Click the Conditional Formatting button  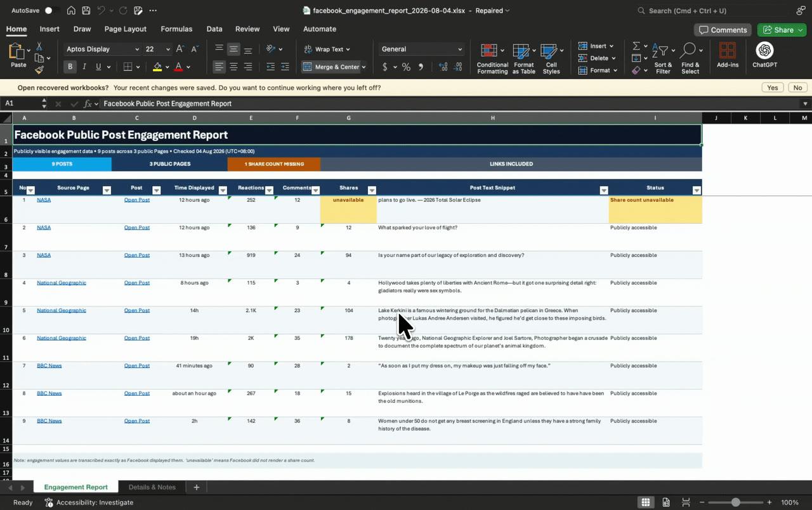pyautogui.click(x=492, y=58)
